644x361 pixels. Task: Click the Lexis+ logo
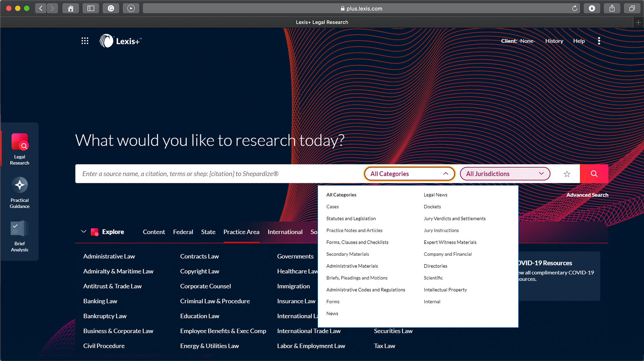[120, 41]
